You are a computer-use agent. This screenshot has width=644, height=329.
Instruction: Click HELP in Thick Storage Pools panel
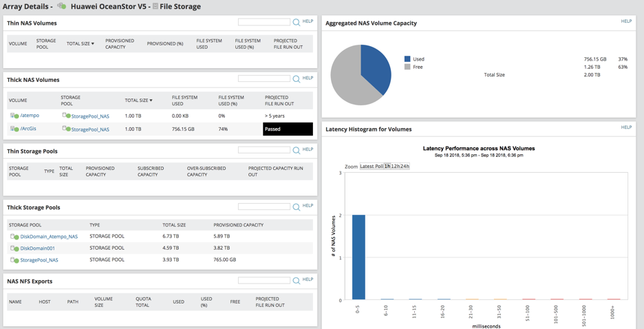point(308,205)
